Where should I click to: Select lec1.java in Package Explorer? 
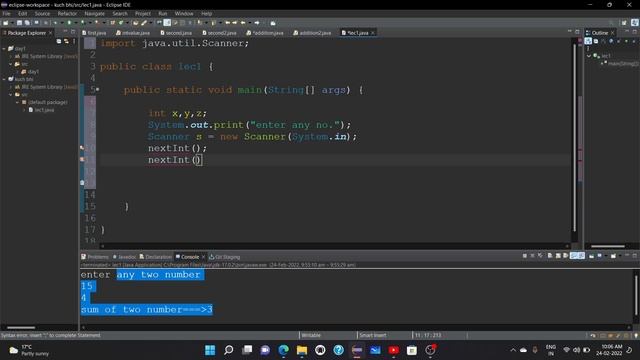[x=41, y=110]
